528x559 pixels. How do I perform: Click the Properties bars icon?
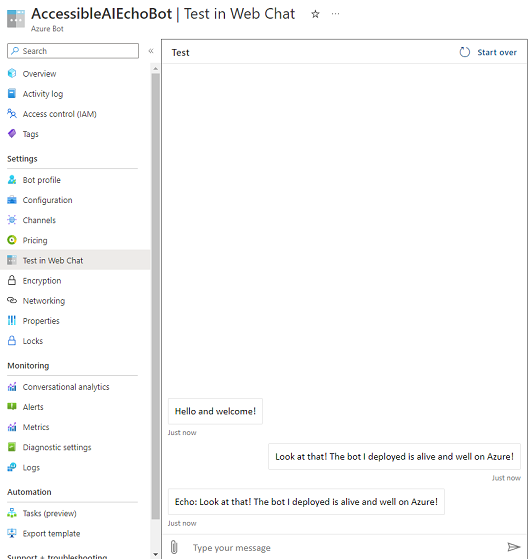[x=12, y=320]
